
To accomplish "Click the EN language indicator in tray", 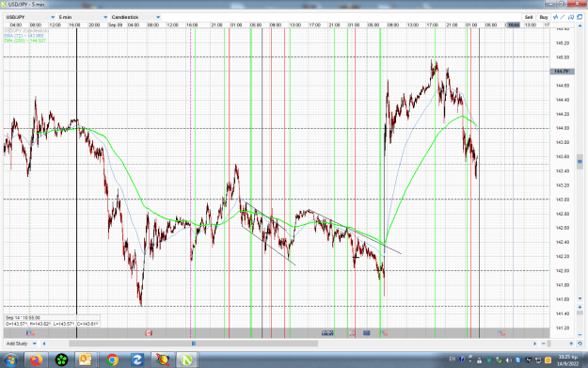I will (x=453, y=359).
